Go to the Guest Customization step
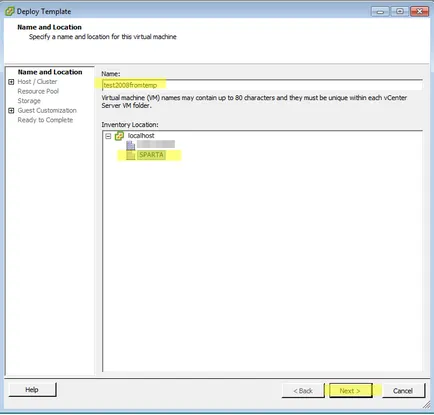434x415 pixels. (x=47, y=110)
